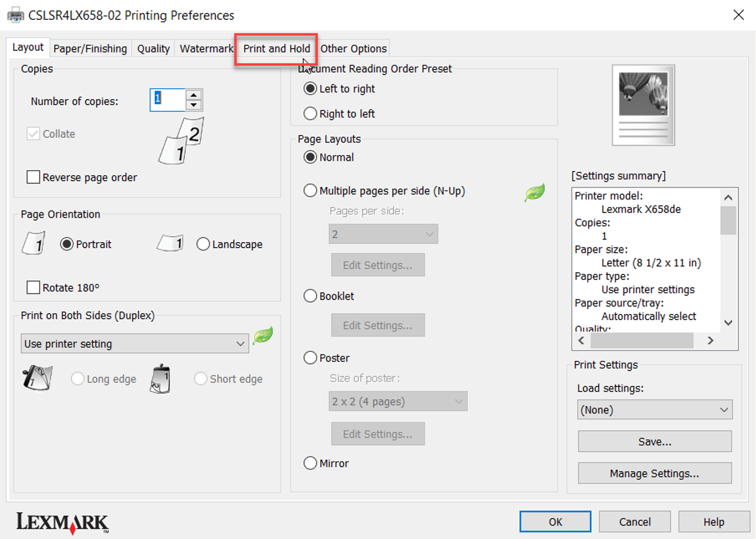Screen dimensions: 756x539
Task: Click the Lexmark logo
Action: click(x=62, y=522)
